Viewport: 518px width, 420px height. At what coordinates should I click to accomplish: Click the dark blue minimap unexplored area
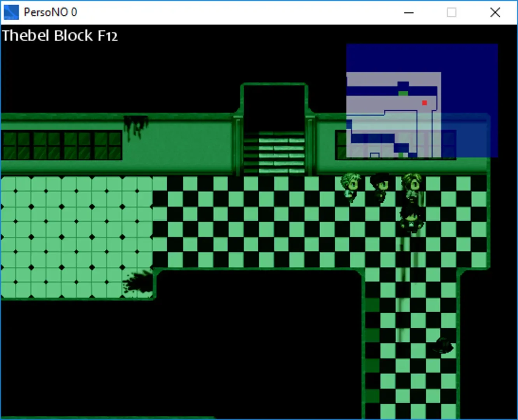point(469,78)
